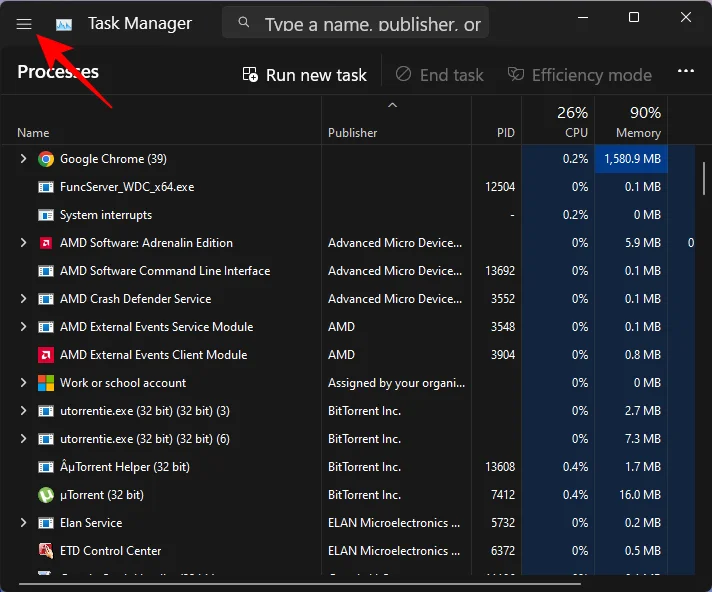Click the Task Manager window title

coord(140,23)
